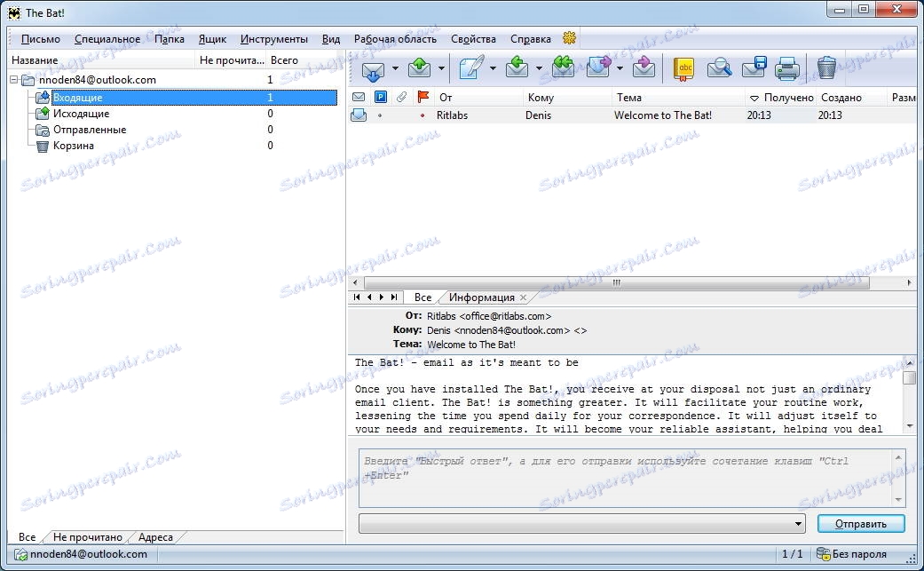Click into the quick reply text field

tap(627, 477)
